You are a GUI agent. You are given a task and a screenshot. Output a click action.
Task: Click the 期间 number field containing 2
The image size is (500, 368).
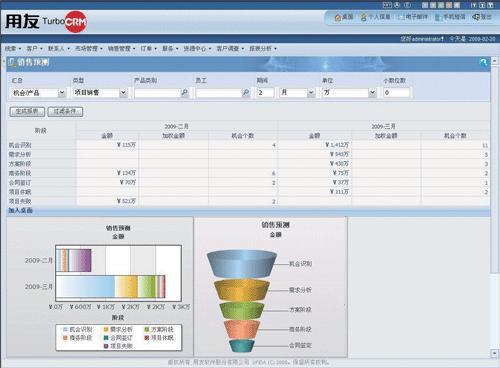click(x=265, y=93)
